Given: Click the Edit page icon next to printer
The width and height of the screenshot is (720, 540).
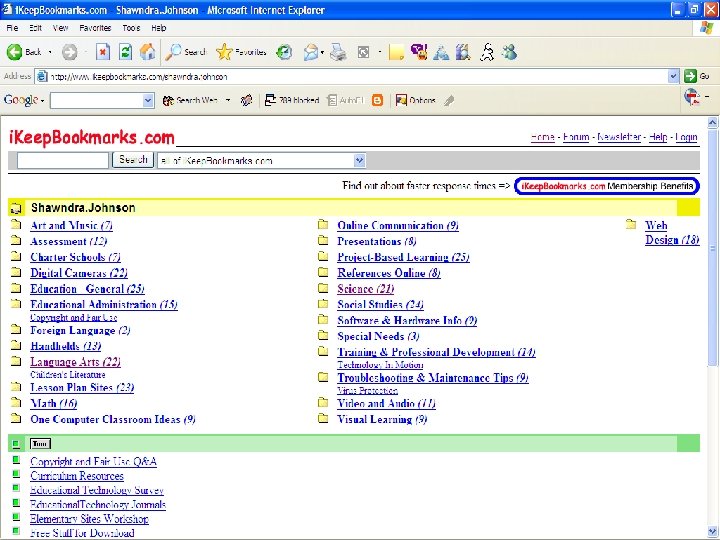Looking at the screenshot, I should pos(363,52).
